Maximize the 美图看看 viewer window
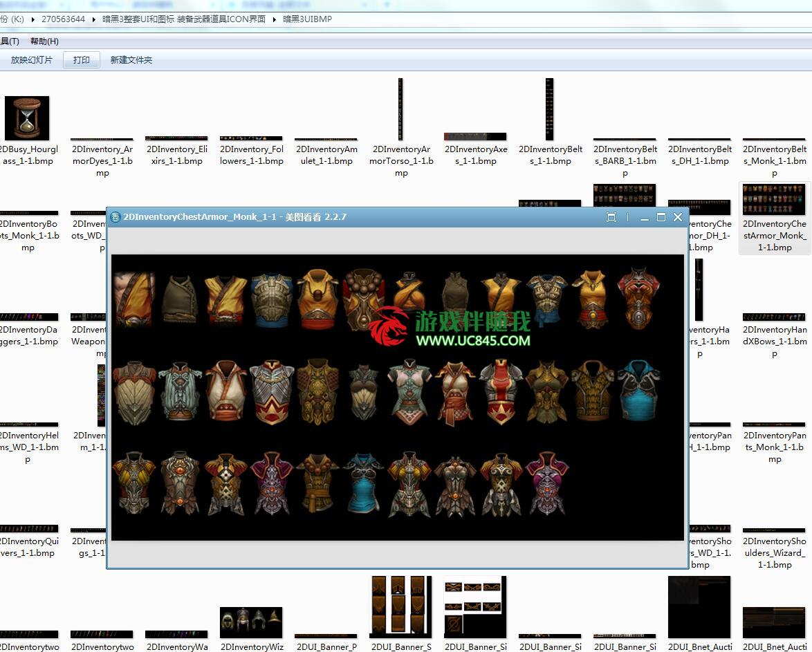This screenshot has height=652, width=812. [x=661, y=217]
